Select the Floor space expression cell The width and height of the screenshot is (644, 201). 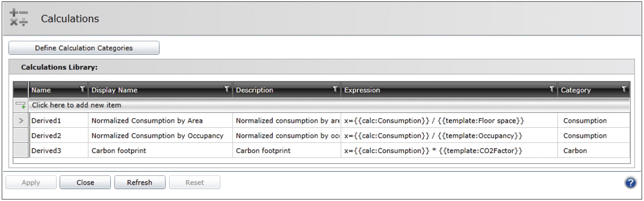point(449,121)
